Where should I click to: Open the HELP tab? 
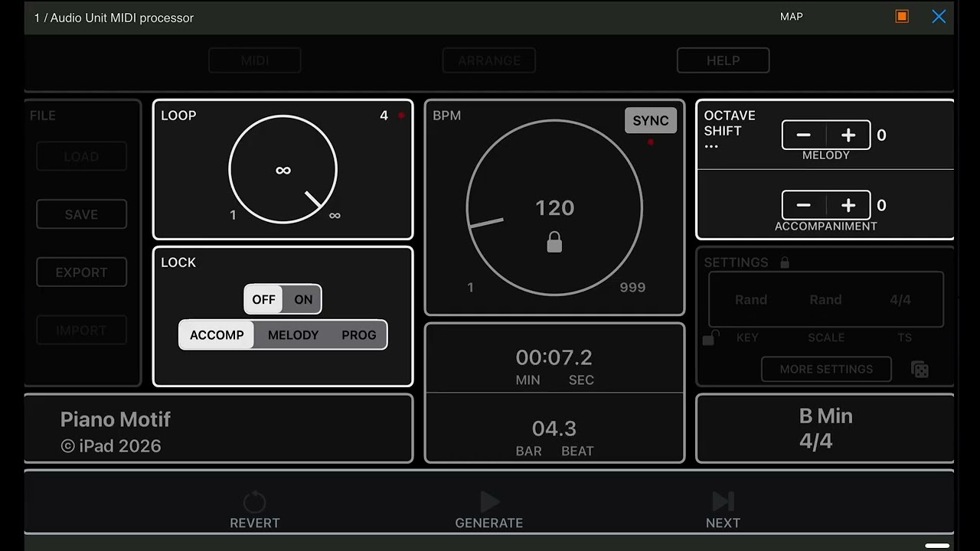click(x=723, y=60)
